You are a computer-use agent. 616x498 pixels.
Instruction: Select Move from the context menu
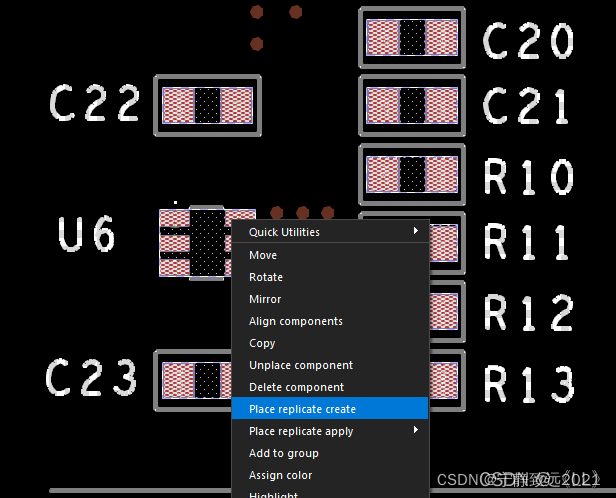click(x=263, y=255)
